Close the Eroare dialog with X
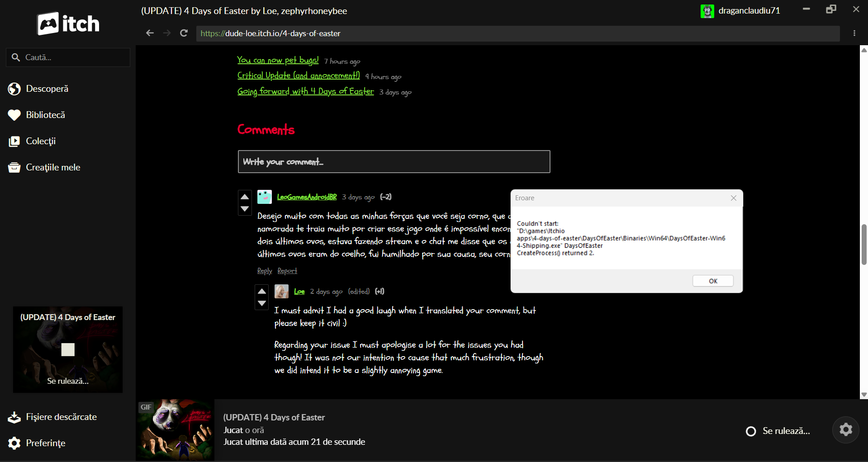868x462 pixels. [x=733, y=198]
